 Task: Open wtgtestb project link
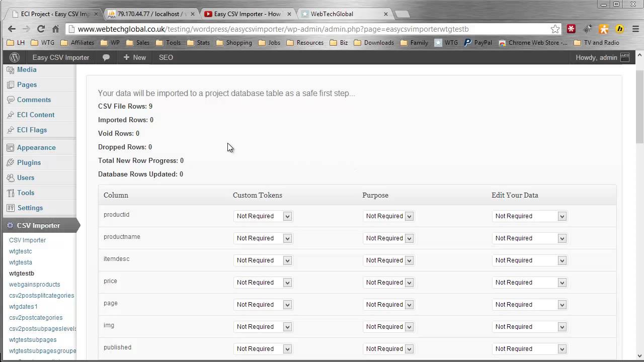(22, 274)
